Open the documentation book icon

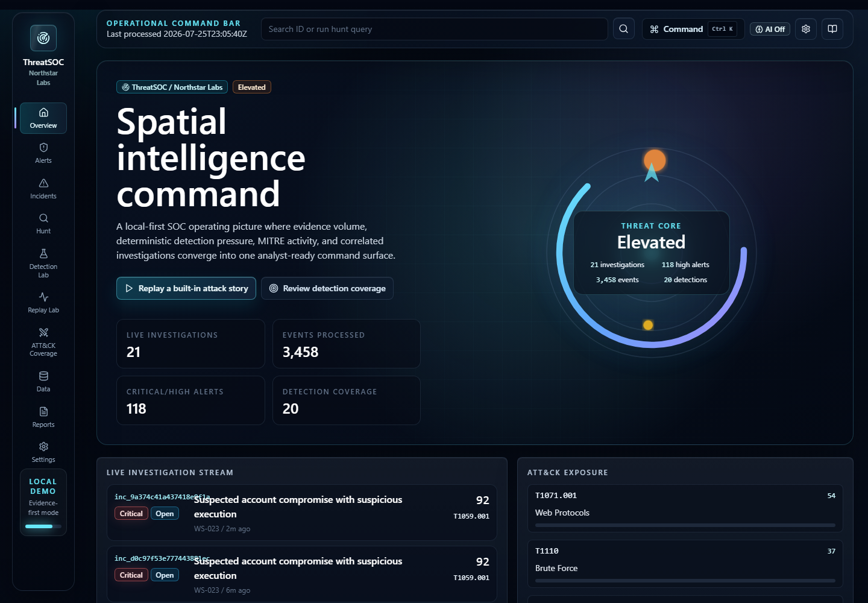tap(832, 29)
